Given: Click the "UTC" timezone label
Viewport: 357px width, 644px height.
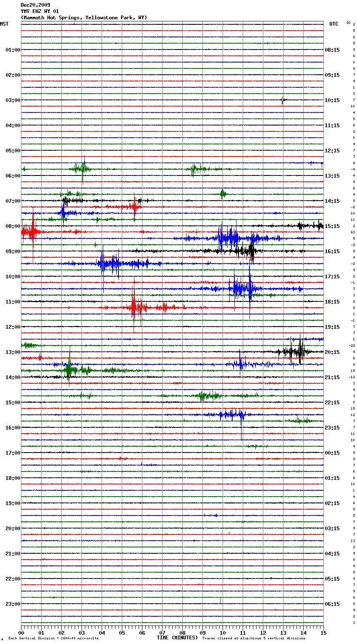Looking at the screenshot, I should (333, 24).
